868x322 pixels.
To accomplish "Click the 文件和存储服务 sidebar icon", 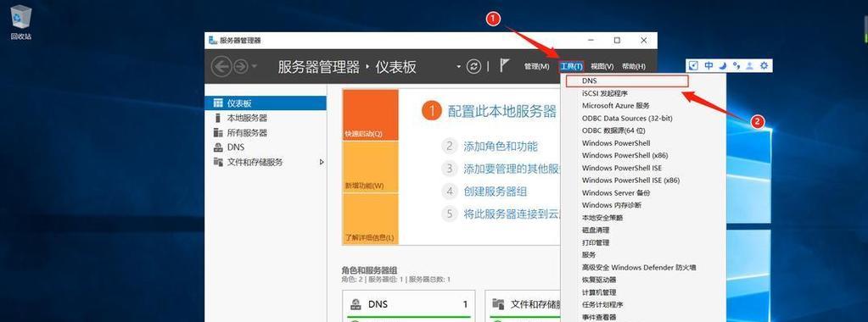I will click(217, 162).
